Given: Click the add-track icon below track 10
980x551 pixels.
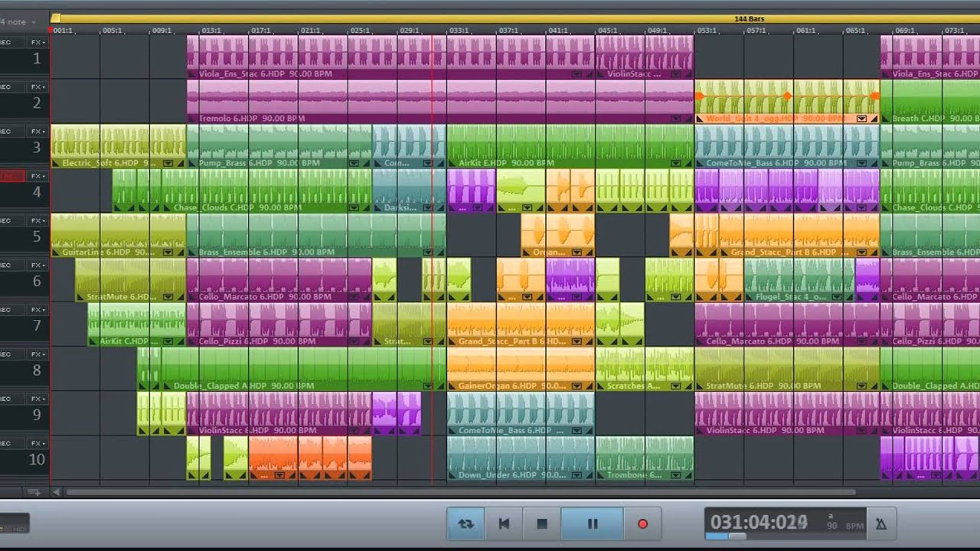Looking at the screenshot, I should (34, 492).
